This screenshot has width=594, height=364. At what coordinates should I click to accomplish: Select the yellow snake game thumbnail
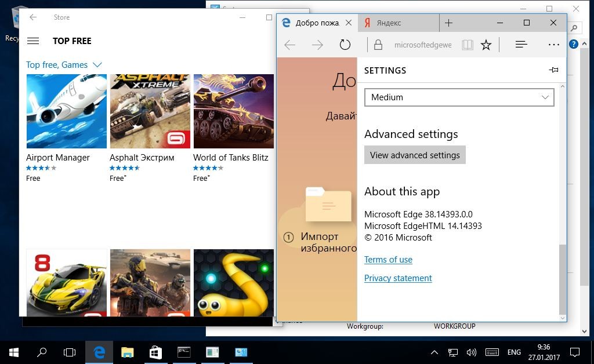[233, 283]
